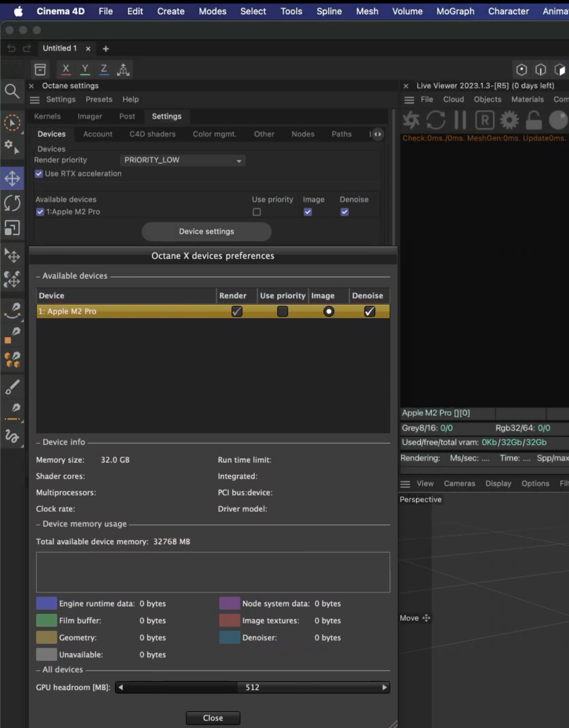The height and width of the screenshot is (728, 569).
Task: Open the viewport Display menu
Action: (x=498, y=483)
